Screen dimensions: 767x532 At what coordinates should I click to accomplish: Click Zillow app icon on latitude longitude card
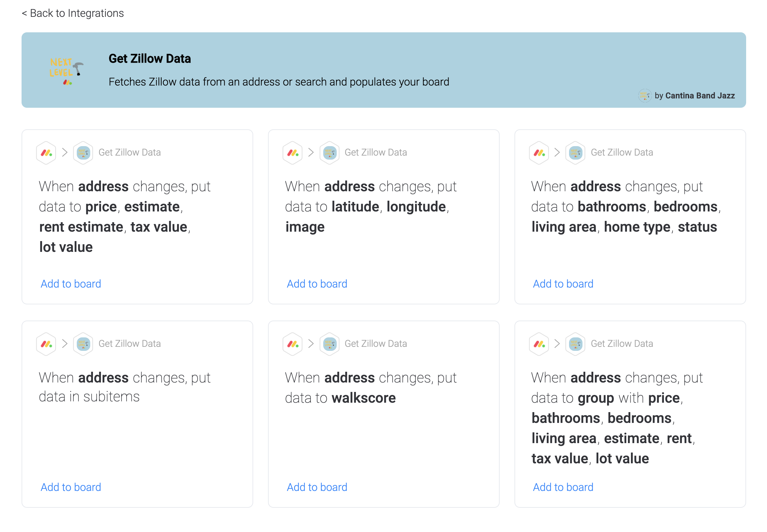click(x=329, y=153)
